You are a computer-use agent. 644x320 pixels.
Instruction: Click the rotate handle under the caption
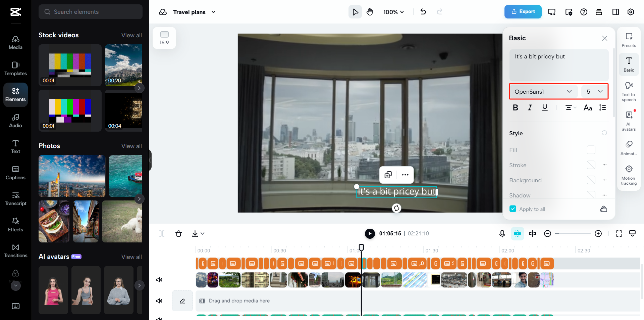point(396,208)
